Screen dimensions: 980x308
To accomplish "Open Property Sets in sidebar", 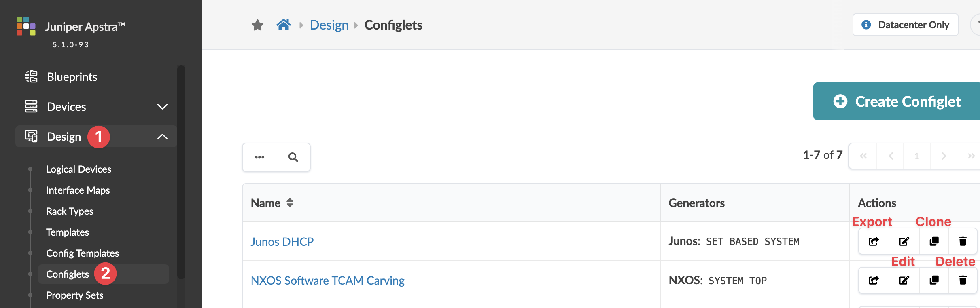I will (74, 295).
